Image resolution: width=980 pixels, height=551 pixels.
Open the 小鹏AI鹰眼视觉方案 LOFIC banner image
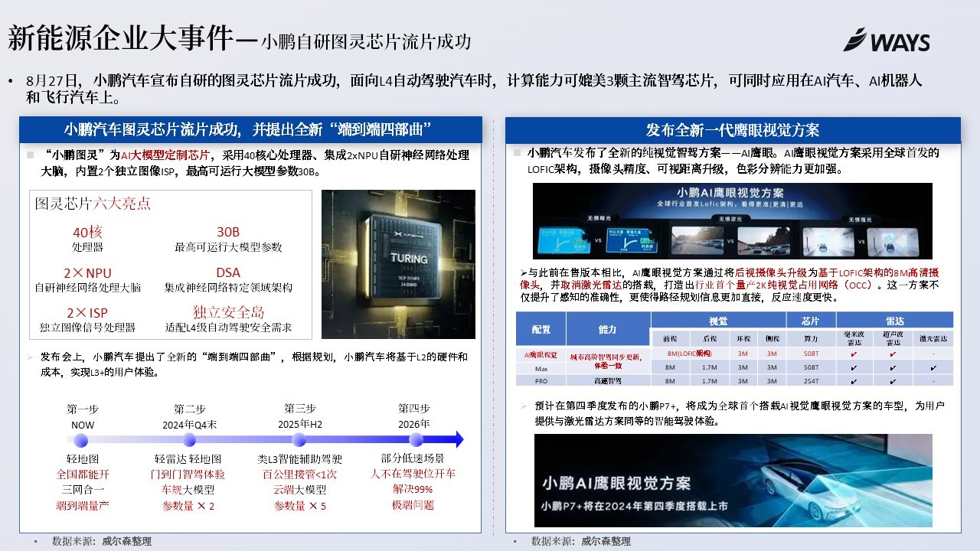coord(733,220)
